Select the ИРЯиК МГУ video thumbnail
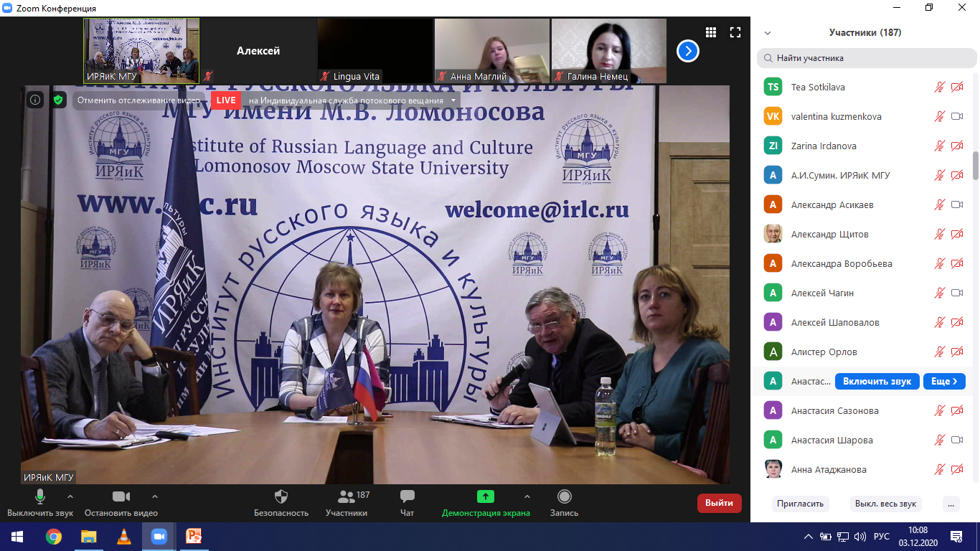The image size is (980, 551). point(142,51)
